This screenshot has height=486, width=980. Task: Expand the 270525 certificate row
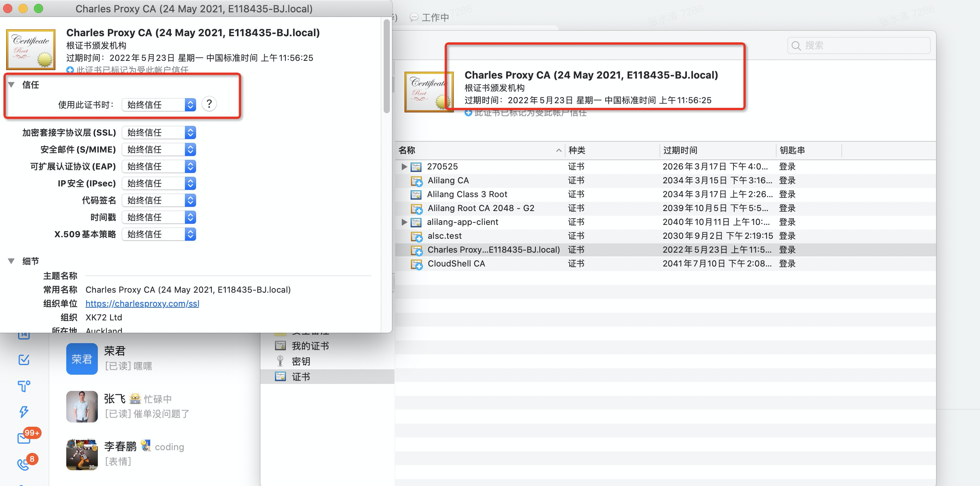(404, 167)
